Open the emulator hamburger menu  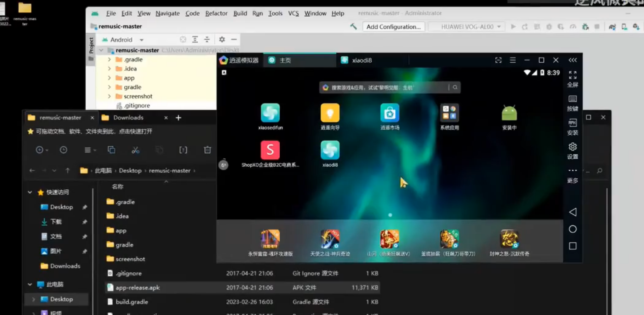tap(513, 60)
